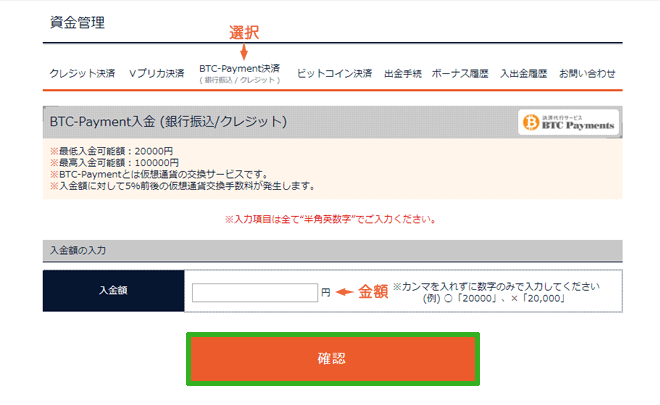Click the BTC Payments logo

point(569,122)
